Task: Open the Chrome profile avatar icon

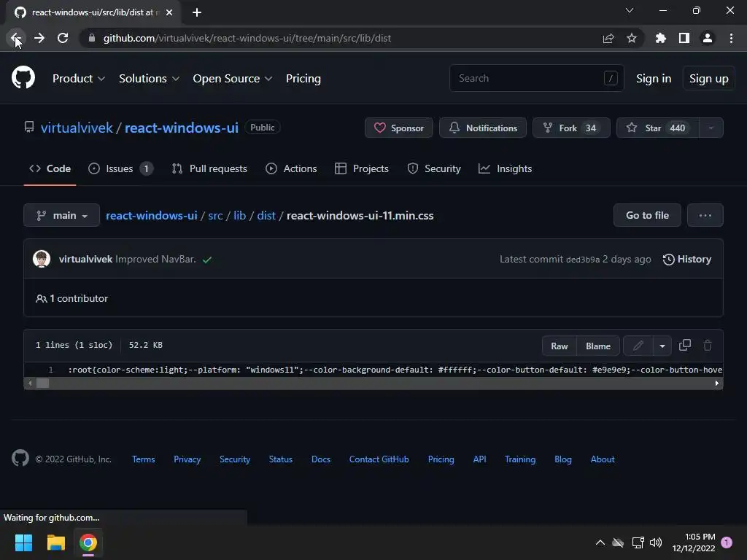Action: coord(708,38)
